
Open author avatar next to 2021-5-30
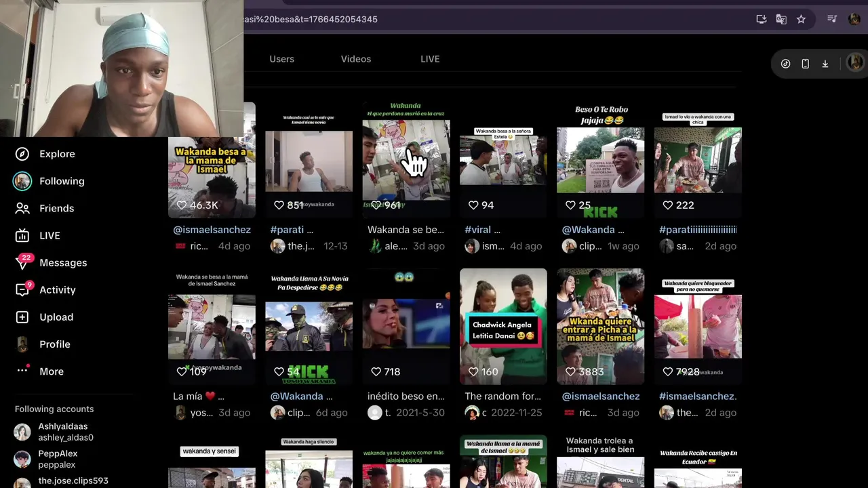point(374,413)
